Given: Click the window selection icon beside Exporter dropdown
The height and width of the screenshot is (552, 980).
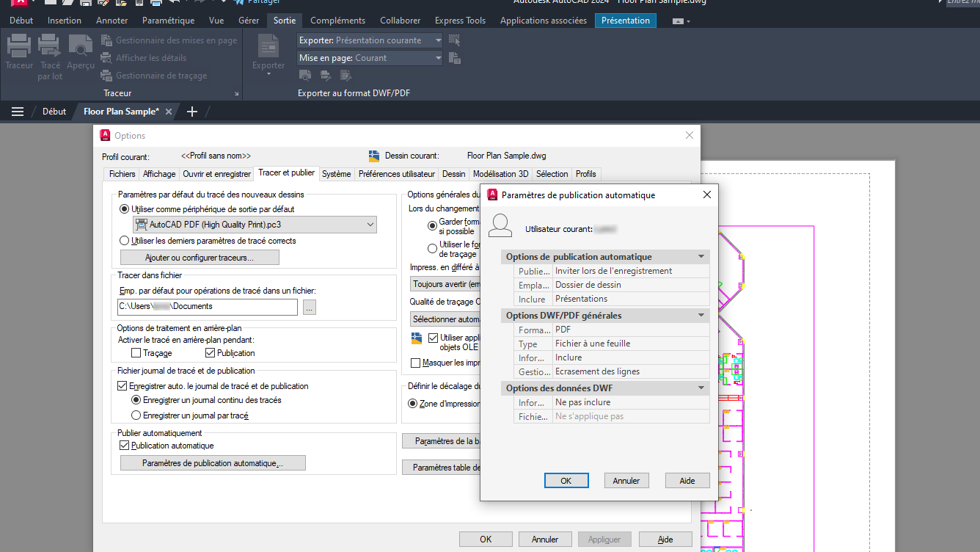Looking at the screenshot, I should [x=455, y=40].
